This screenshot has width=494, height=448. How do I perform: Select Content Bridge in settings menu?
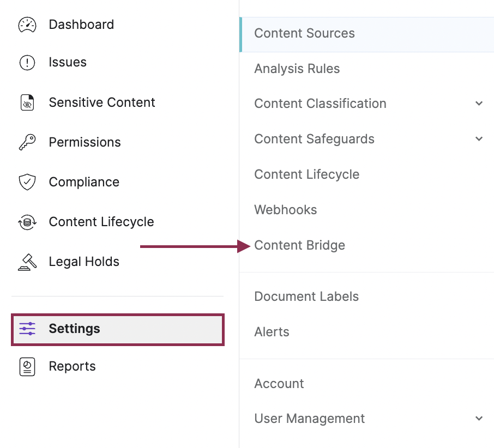[299, 245]
